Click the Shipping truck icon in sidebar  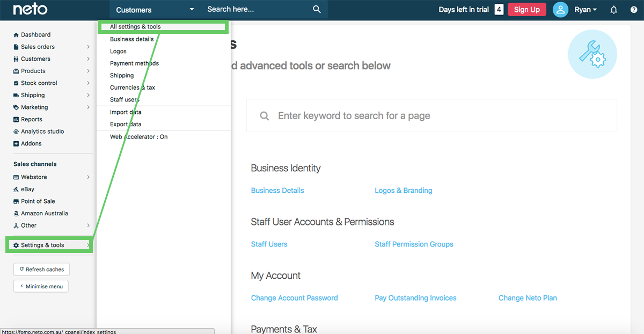(16, 95)
